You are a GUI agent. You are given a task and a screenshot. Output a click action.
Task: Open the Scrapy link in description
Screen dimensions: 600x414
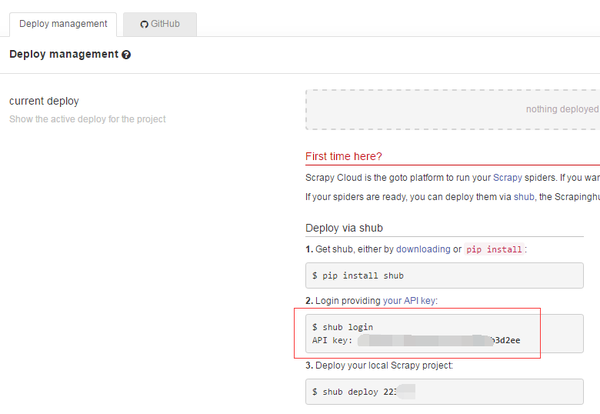[x=507, y=177]
